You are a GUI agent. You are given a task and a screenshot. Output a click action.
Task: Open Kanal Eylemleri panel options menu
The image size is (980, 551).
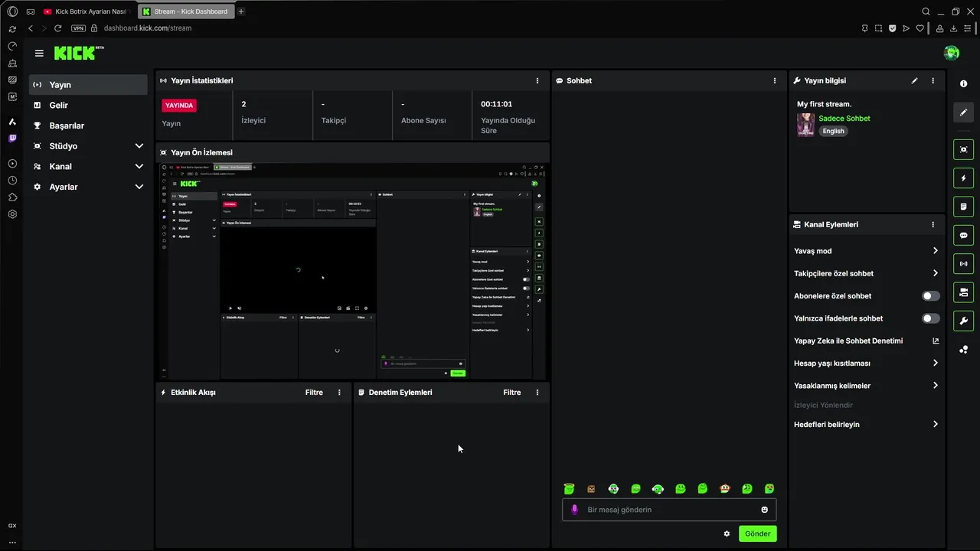[933, 225]
